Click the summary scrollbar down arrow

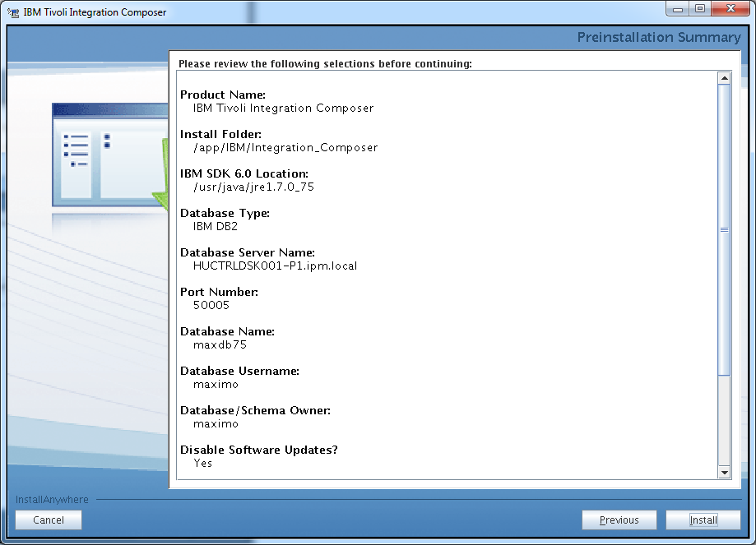tap(724, 472)
